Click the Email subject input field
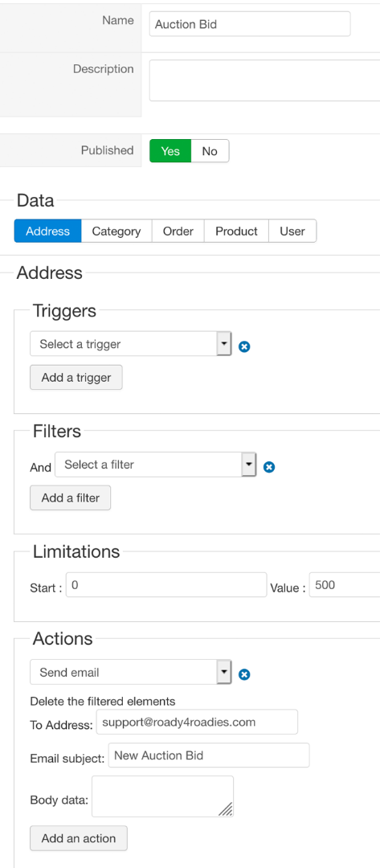 209,755
